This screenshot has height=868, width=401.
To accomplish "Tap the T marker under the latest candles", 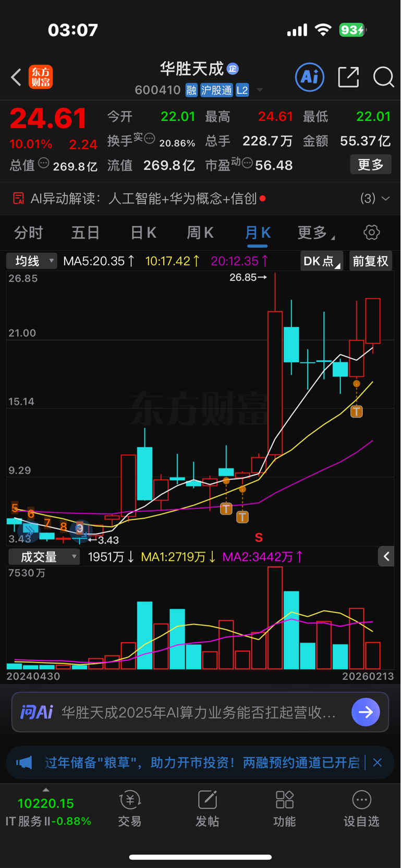I will [357, 412].
